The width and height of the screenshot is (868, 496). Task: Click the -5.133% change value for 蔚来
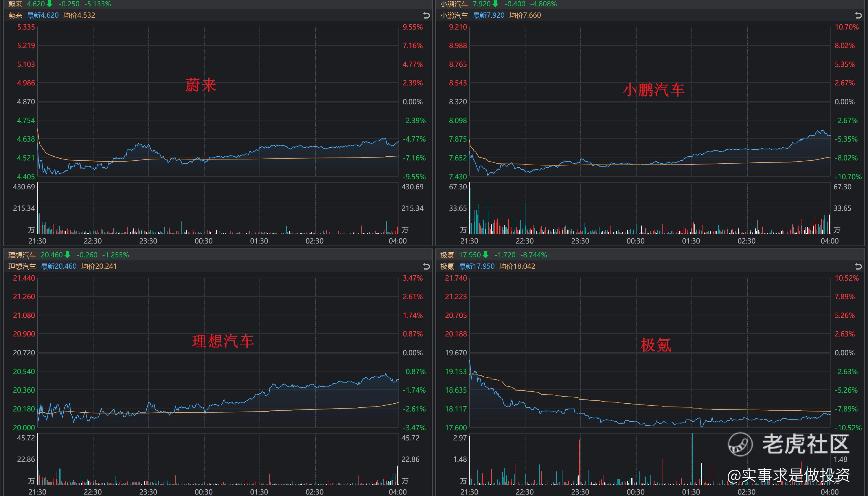coord(97,4)
